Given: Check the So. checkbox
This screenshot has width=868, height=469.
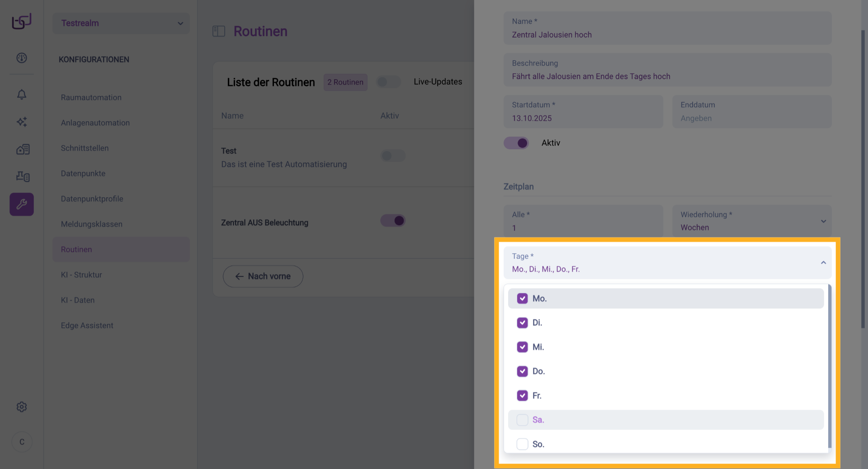Looking at the screenshot, I should [522, 444].
